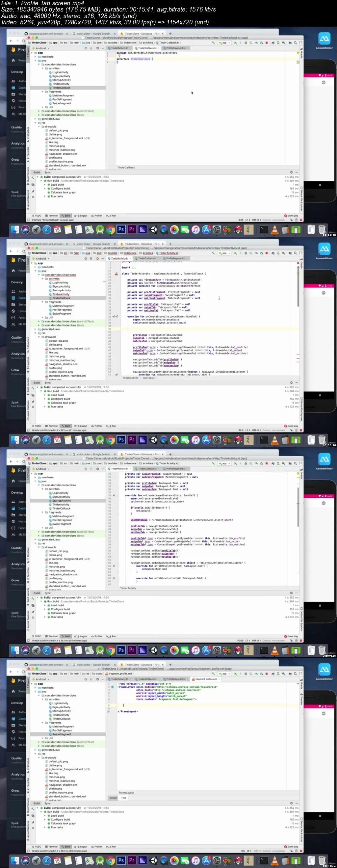Open Terminal tool window button in 00:03:10 frame

[52, 216]
